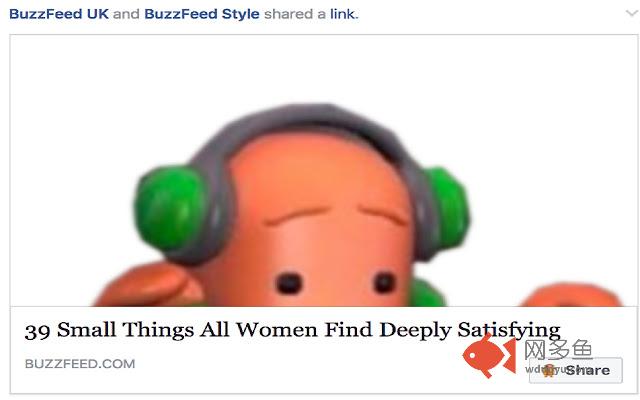Viewport: 640px width, 400px height.
Task: Open the BuzzFeed Style page link
Action: coord(202,14)
